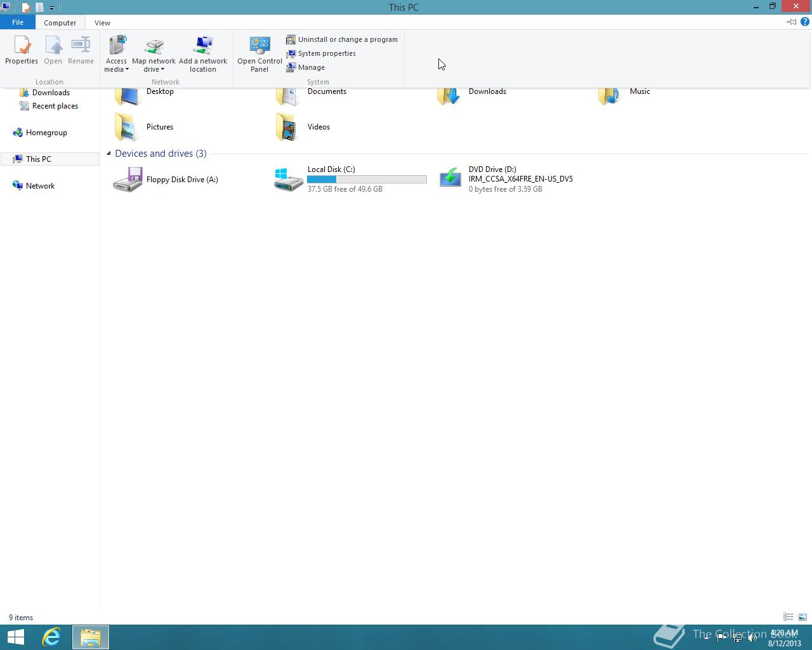This screenshot has height=650, width=812.
Task: Click File Explorer taskbar button
Action: point(91,637)
